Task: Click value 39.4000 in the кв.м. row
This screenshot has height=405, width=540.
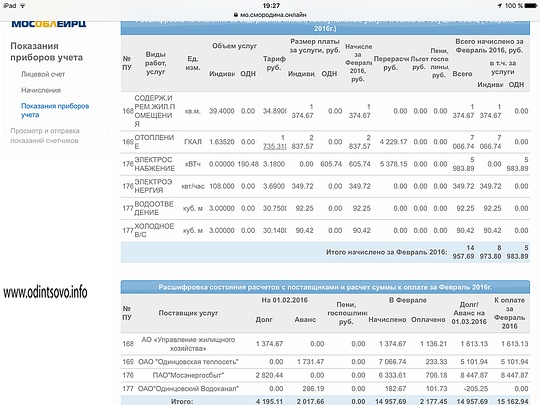Action: pyautogui.click(x=221, y=111)
